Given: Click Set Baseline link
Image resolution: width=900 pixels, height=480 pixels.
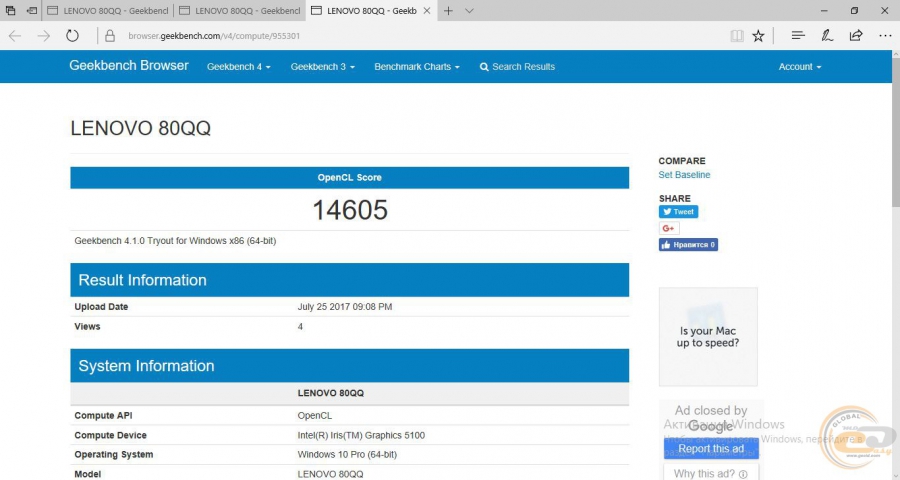Looking at the screenshot, I should (x=684, y=175).
